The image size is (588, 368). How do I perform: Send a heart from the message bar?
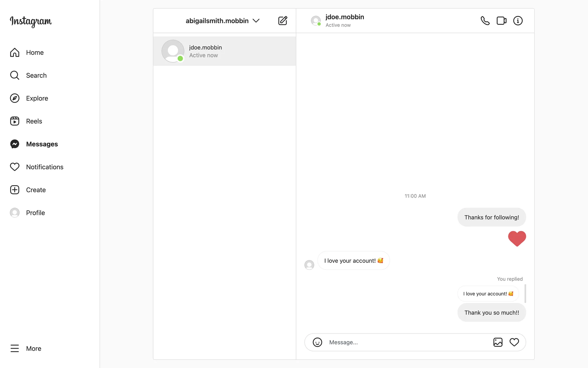(x=514, y=342)
